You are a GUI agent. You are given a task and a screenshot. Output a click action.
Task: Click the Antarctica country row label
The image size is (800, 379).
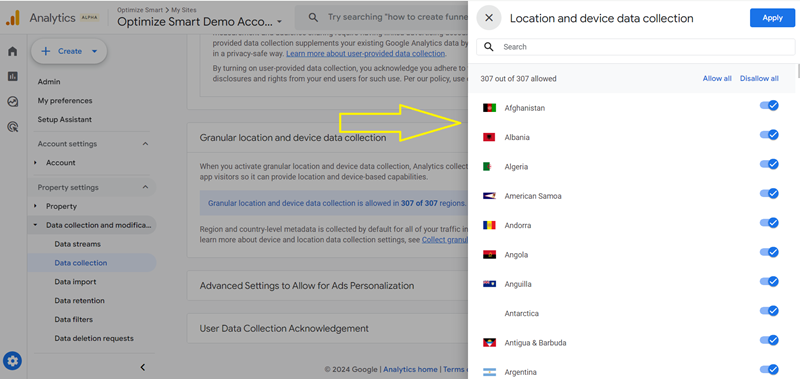click(521, 314)
